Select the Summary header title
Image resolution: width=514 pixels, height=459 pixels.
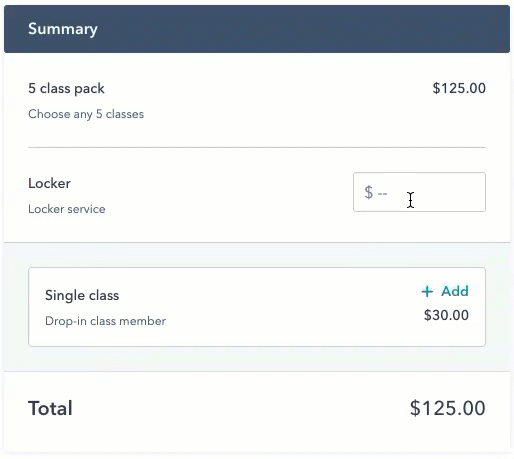pos(63,29)
